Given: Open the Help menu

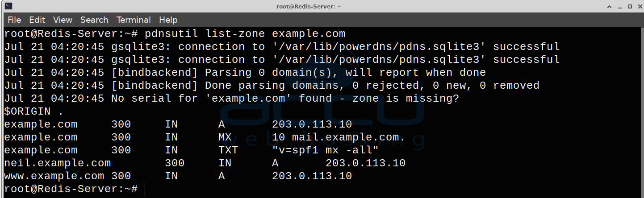Looking at the screenshot, I should 168,20.
